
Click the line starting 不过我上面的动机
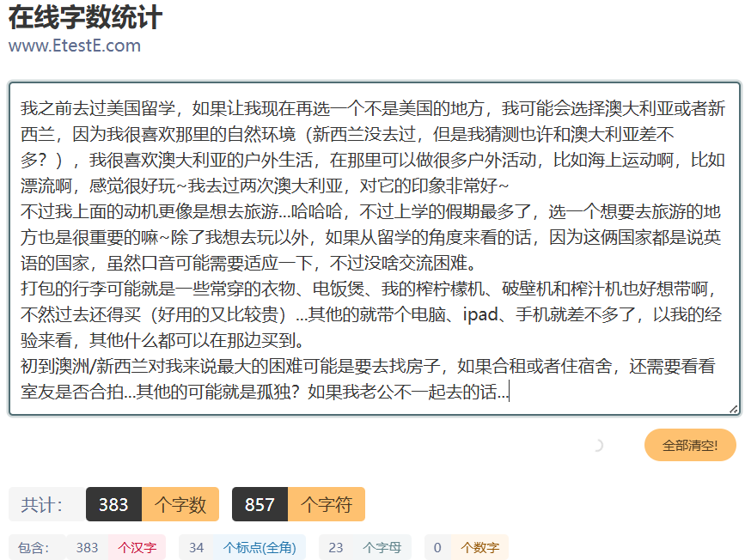tap(370, 211)
